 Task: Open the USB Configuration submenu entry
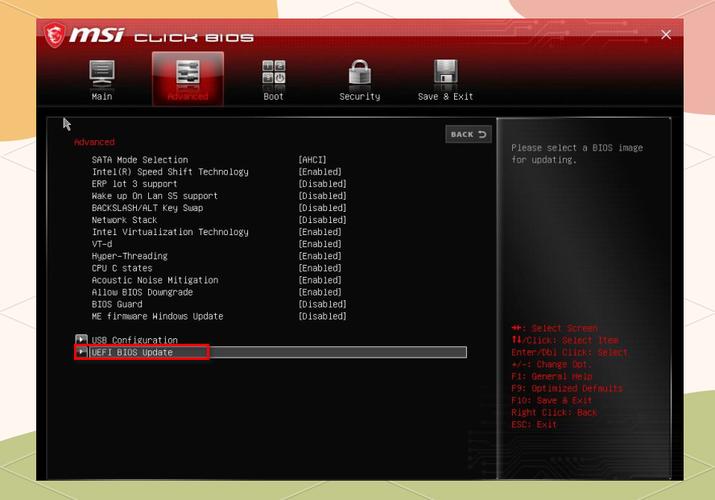coord(135,340)
